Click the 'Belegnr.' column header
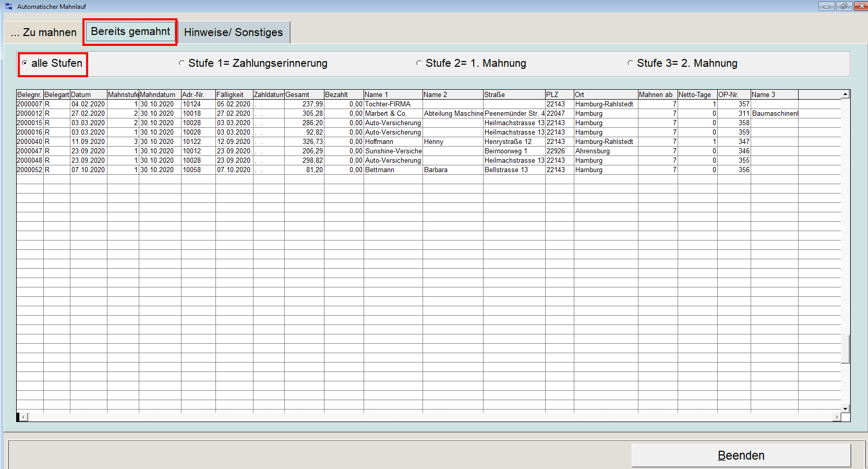 30,94
